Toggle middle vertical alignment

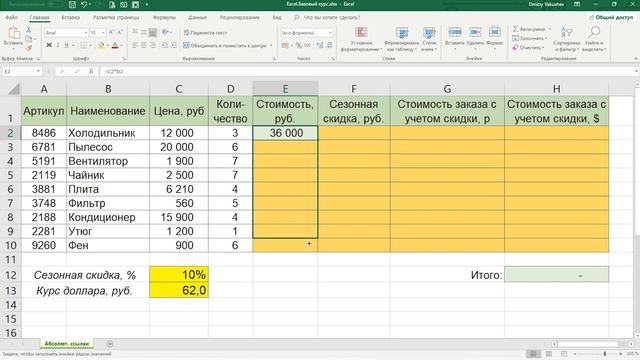[x=144, y=32]
